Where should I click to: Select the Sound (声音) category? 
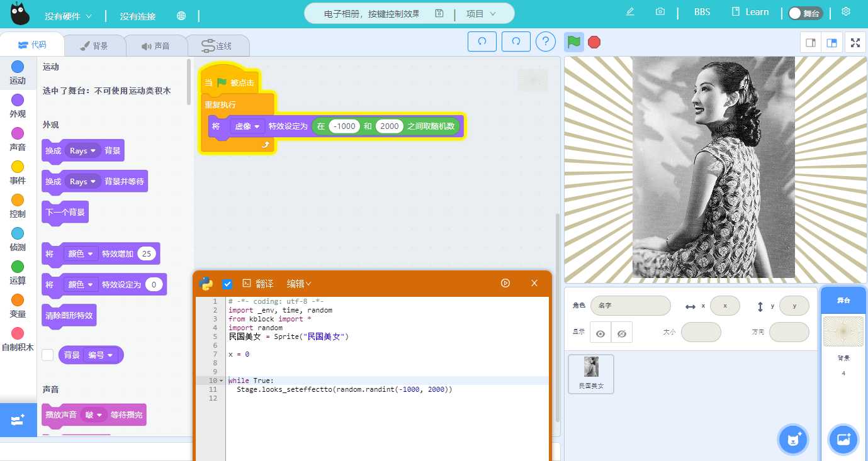click(18, 139)
